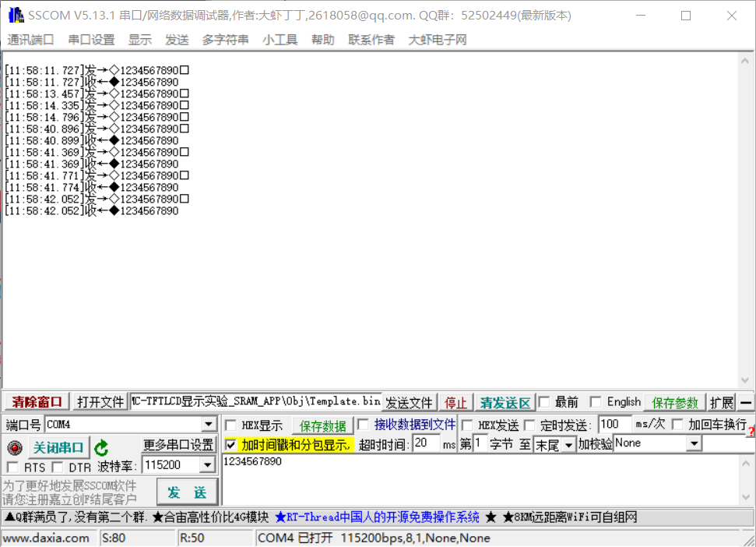756x547 pixels.
Task: Enable the HEX显示 checkbox
Action: point(230,425)
